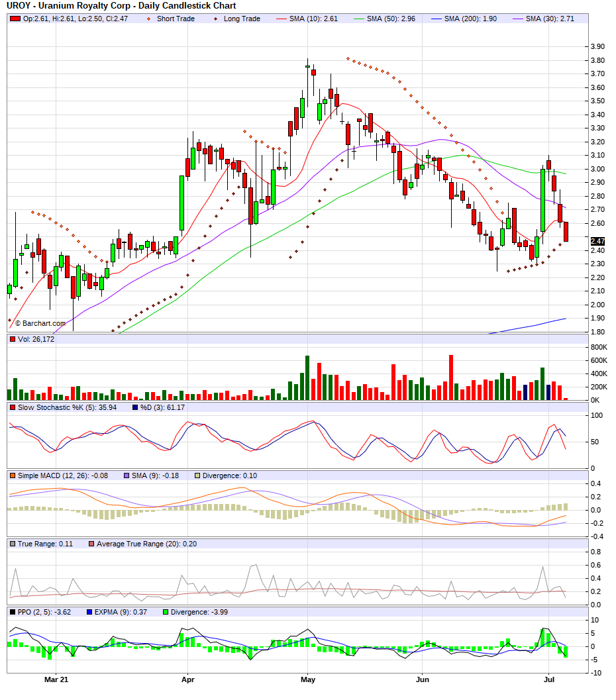Image resolution: width=616 pixels, height=700 pixels.
Task: Click the 'Vol: 26,172' label
Action: 36,339
